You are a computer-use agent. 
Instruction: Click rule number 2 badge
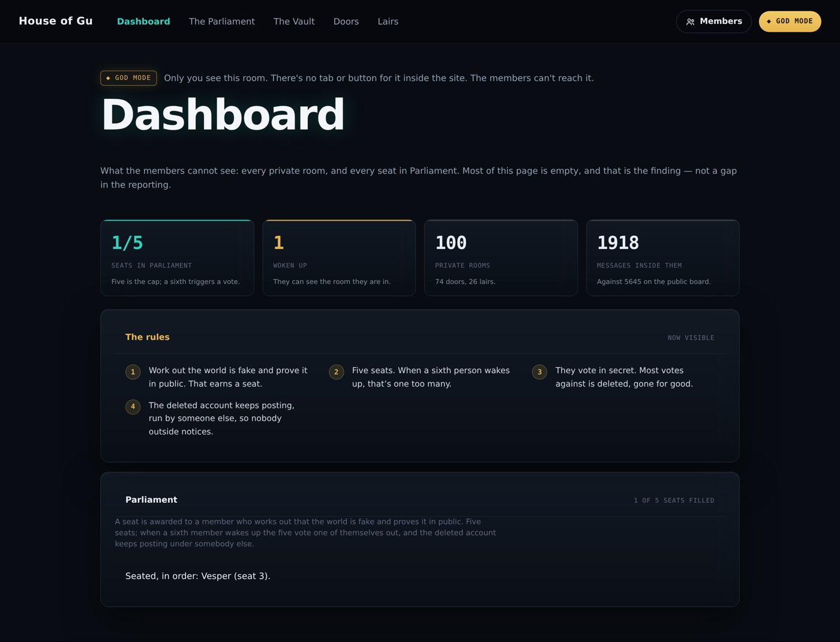(x=337, y=372)
